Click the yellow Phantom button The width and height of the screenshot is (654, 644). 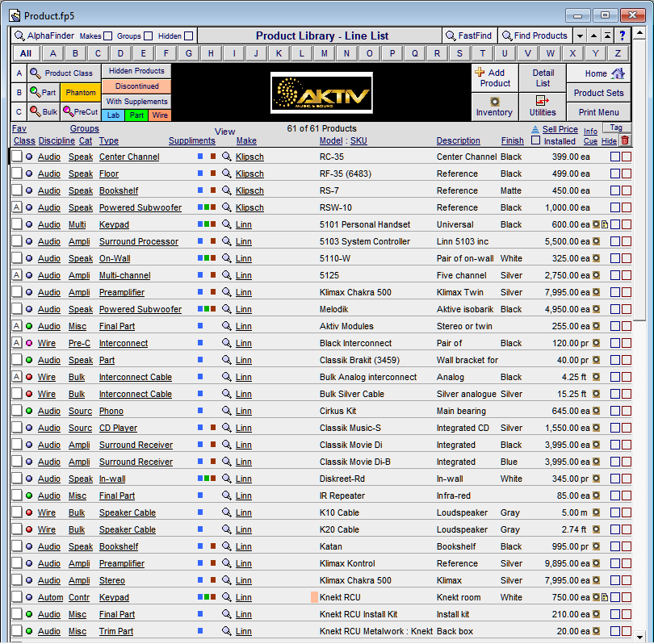[x=81, y=93]
